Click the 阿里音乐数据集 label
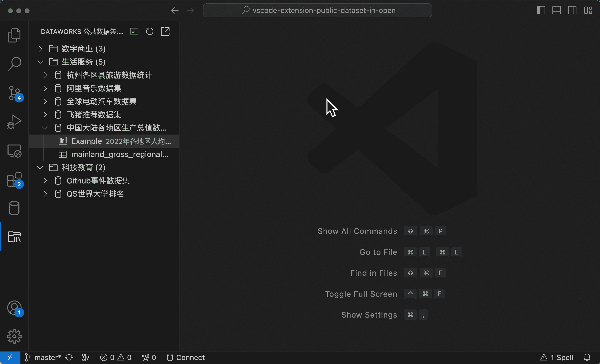Screen dimensions: 600x364 click(94, 88)
